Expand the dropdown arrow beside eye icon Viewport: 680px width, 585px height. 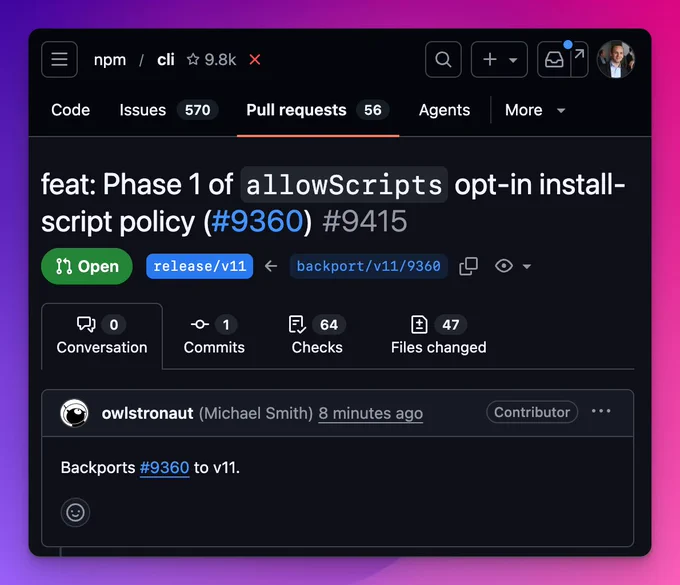526,266
